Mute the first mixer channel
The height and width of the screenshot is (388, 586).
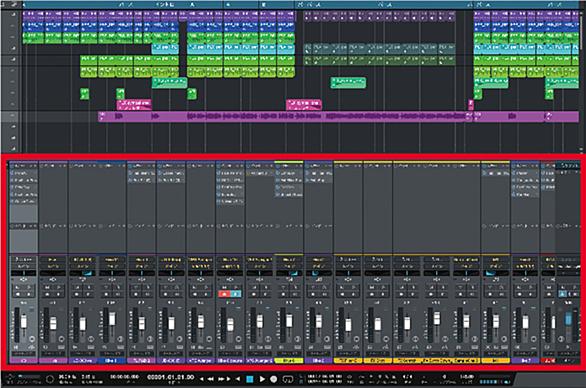coord(18,287)
